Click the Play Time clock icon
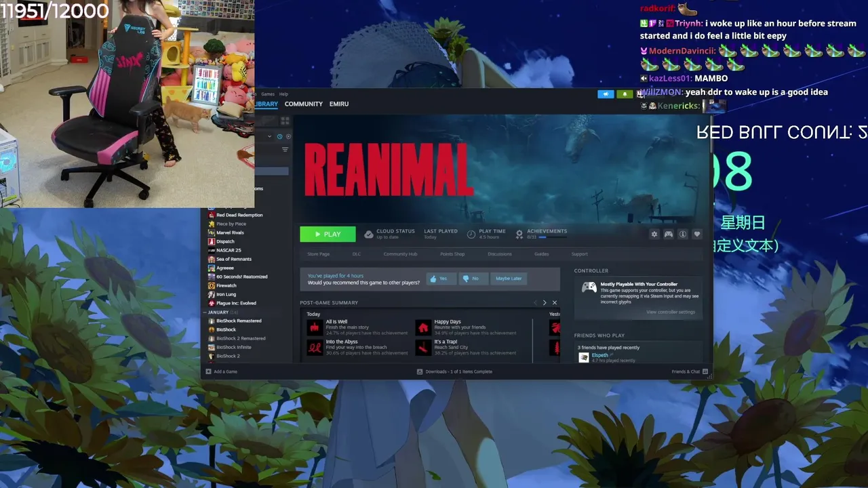The width and height of the screenshot is (868, 488). (471, 234)
